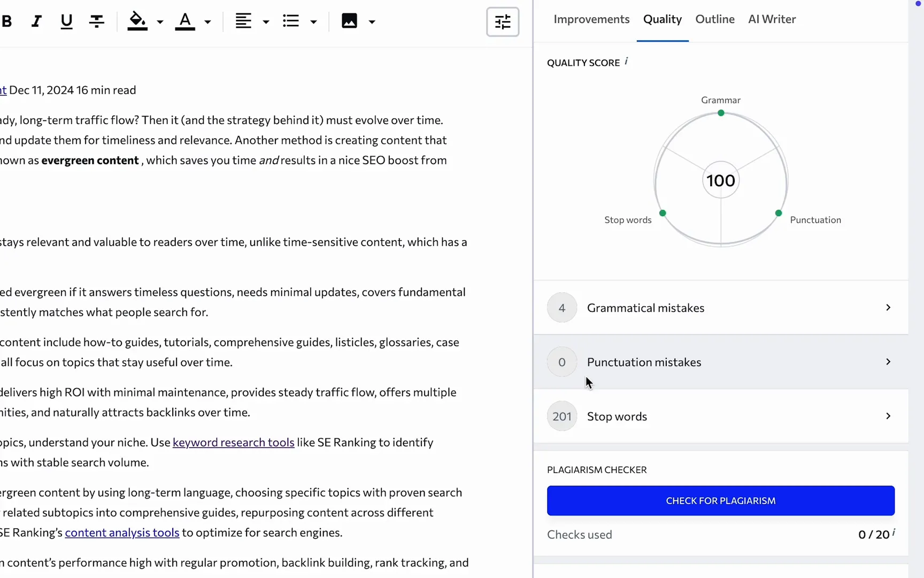Switch to the Improvements tab
The image size is (924, 578).
pos(591,19)
